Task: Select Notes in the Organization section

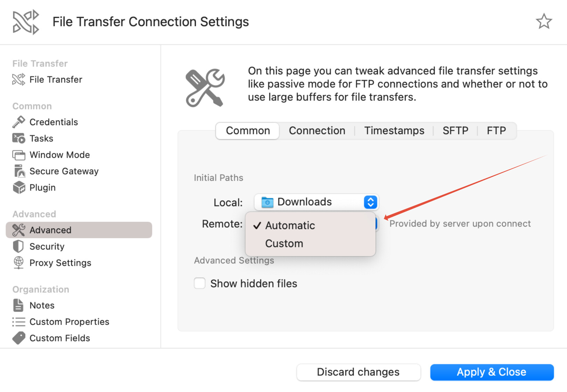Action: tap(42, 305)
